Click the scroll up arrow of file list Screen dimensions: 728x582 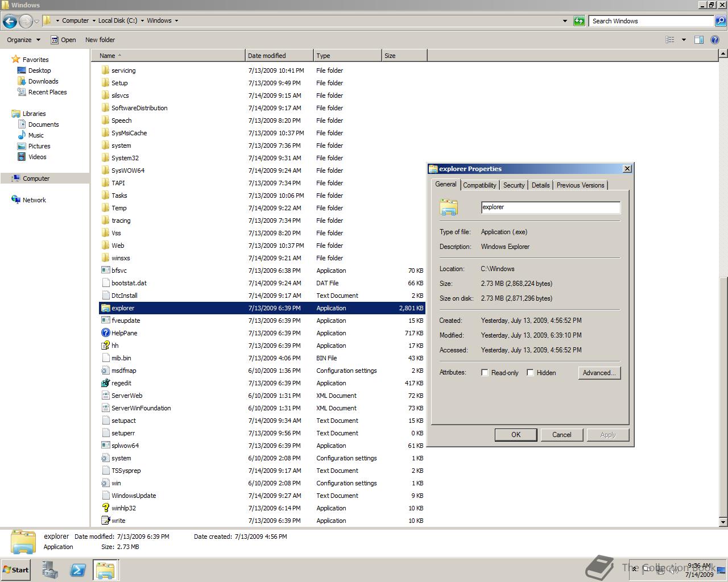click(x=723, y=53)
